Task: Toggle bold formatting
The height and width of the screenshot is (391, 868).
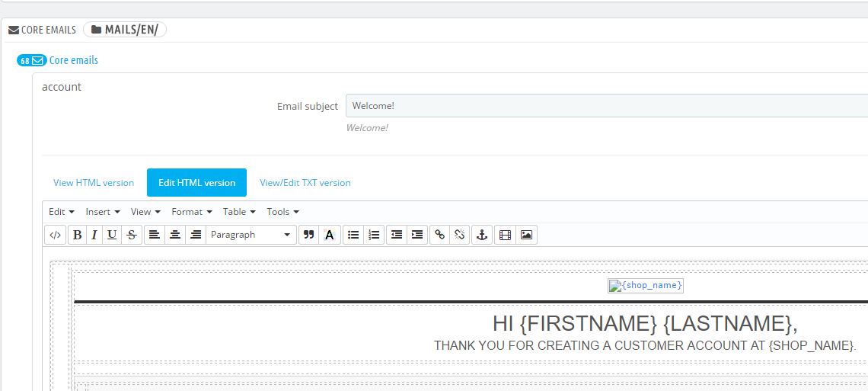Action: tap(78, 235)
